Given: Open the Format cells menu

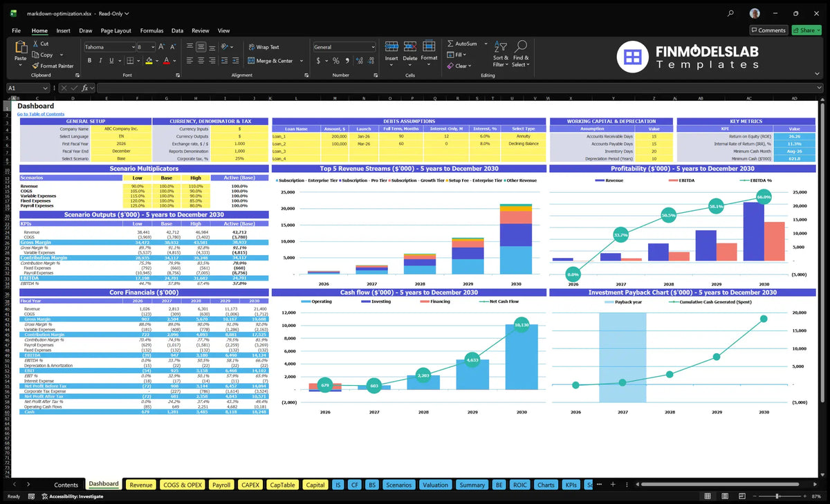Looking at the screenshot, I should point(429,52).
